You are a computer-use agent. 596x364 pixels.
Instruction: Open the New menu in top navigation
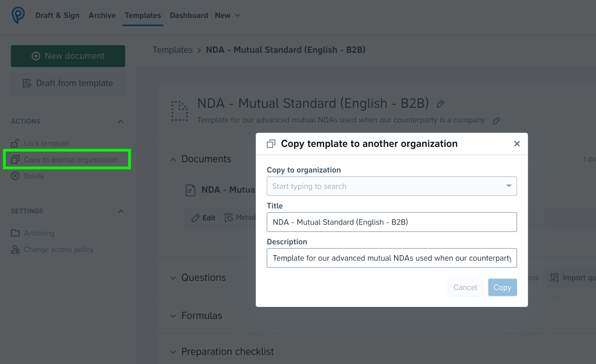pos(227,15)
